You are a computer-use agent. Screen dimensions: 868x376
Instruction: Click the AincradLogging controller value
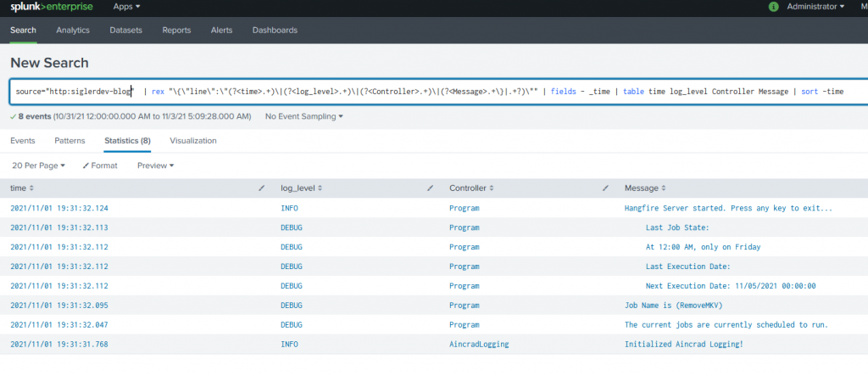pyautogui.click(x=479, y=344)
